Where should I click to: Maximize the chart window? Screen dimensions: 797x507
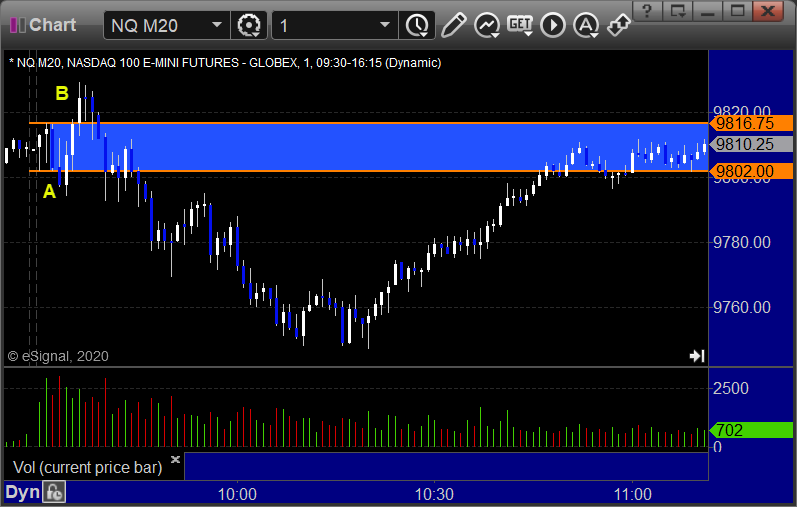tap(738, 10)
